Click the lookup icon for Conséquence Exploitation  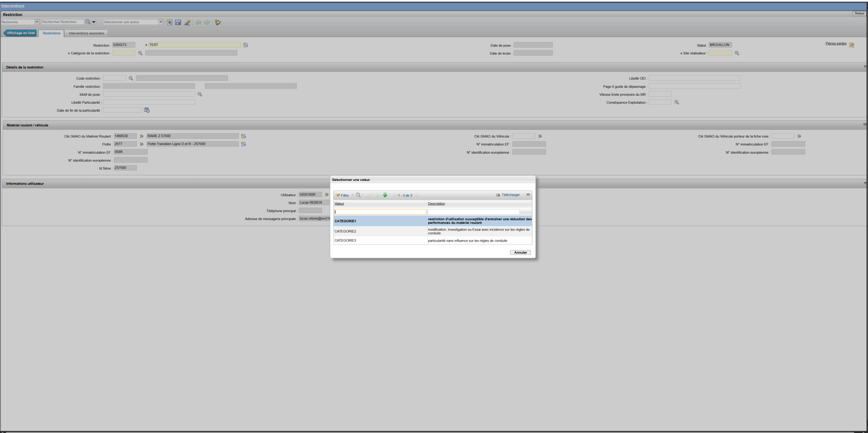[677, 102]
